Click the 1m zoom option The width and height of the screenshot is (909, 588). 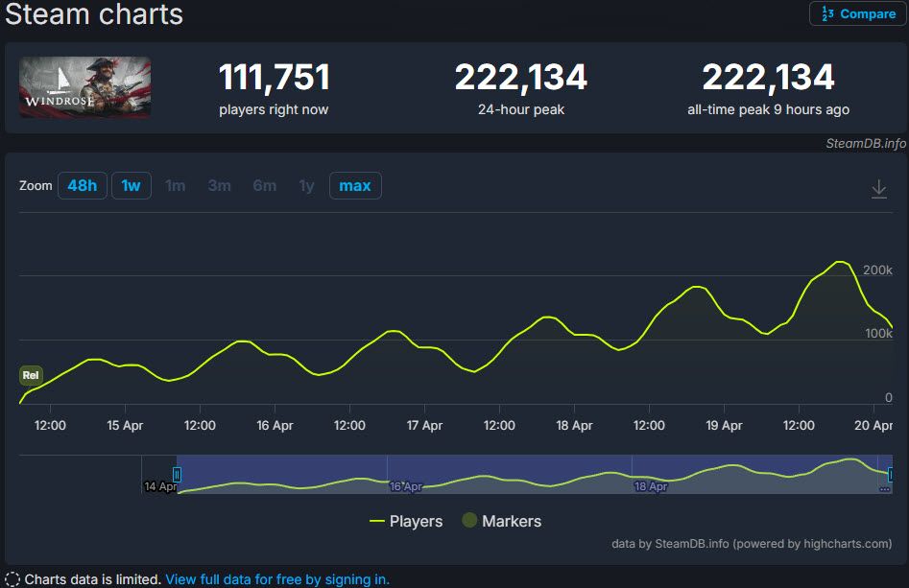coord(175,185)
